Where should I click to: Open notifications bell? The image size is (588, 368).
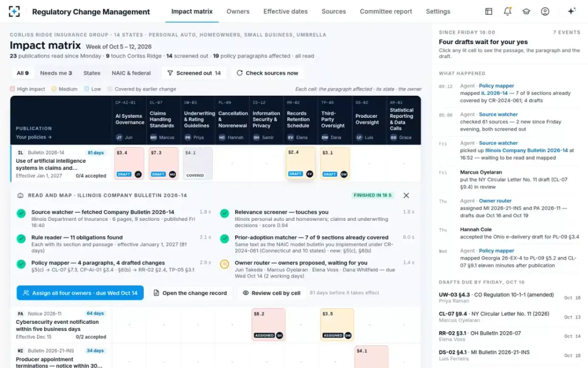coord(508,11)
